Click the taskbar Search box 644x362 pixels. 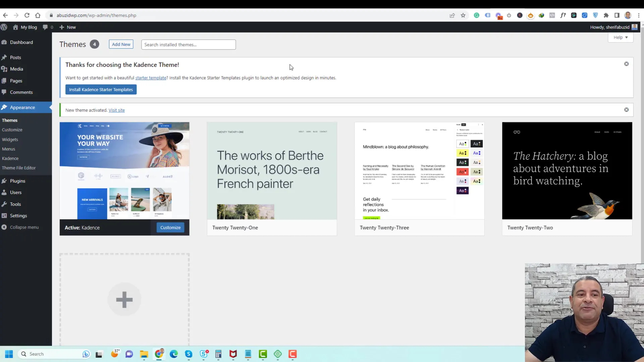pyautogui.click(x=54, y=354)
